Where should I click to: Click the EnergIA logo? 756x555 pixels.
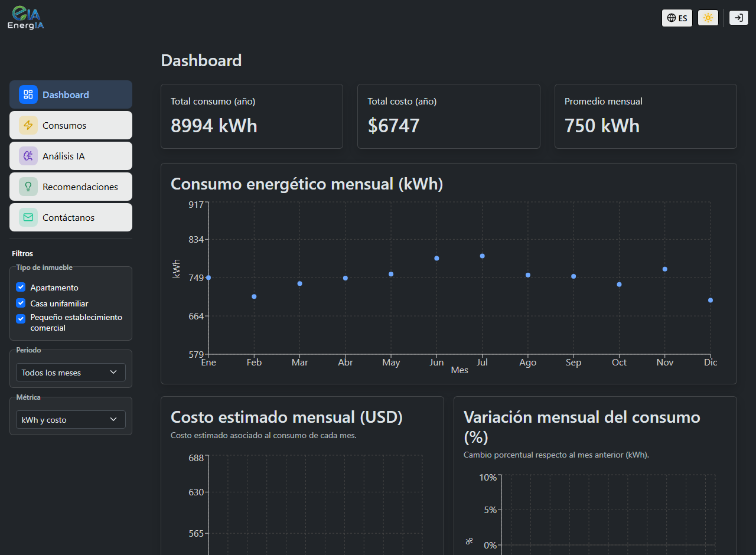(x=25, y=18)
